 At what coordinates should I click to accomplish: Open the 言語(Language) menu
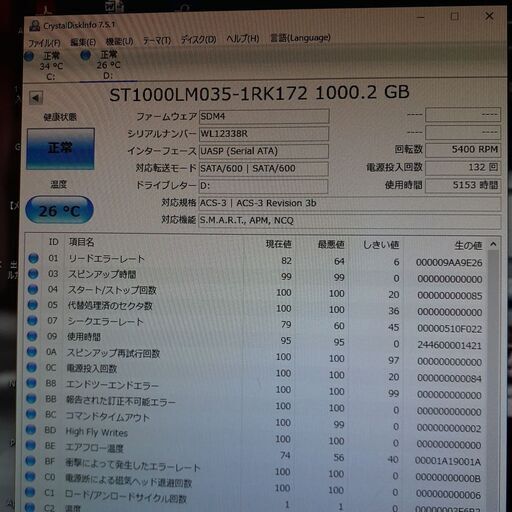click(300, 38)
